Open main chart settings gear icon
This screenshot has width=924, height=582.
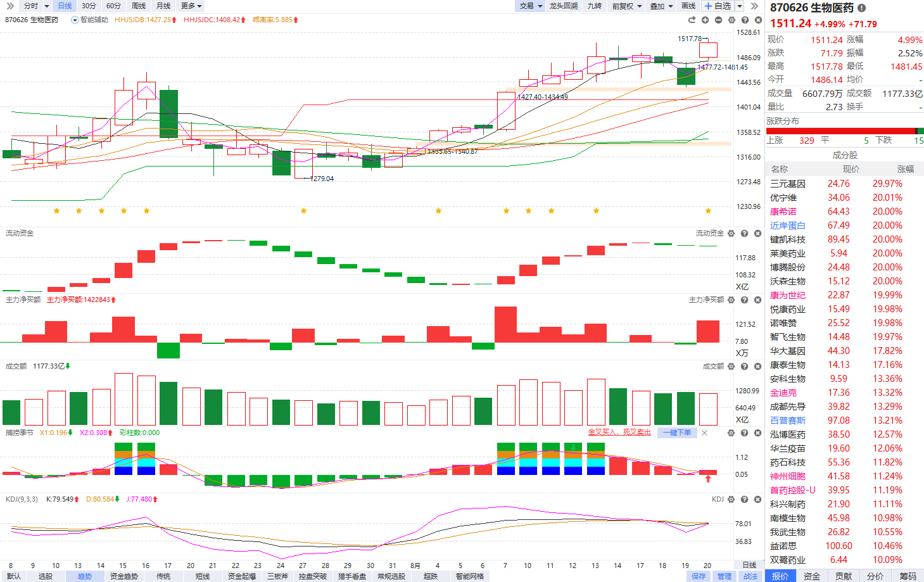click(x=731, y=20)
